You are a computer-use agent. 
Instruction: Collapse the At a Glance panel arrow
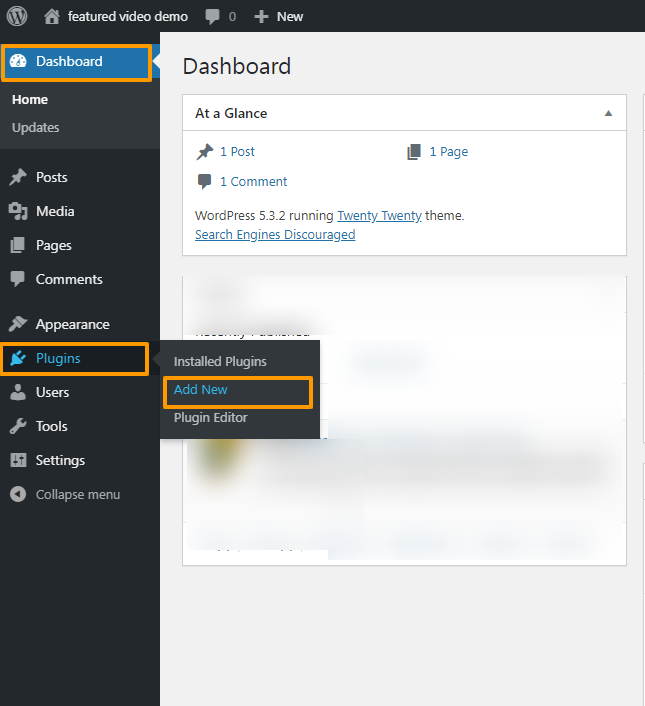[608, 113]
